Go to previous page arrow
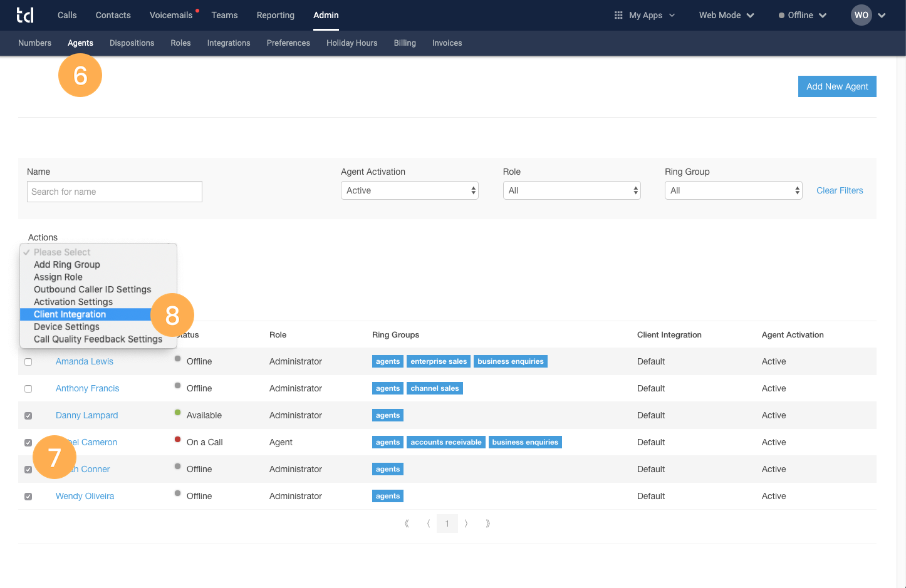 click(429, 524)
